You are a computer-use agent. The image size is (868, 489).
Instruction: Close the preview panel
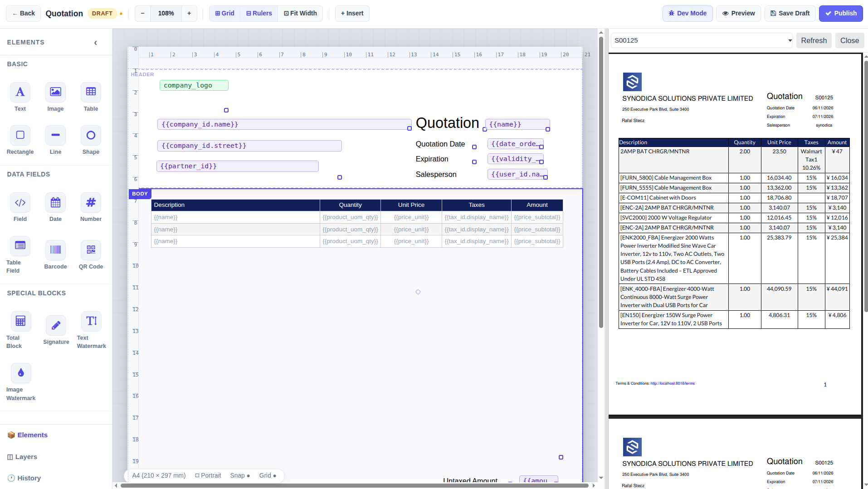coord(849,40)
